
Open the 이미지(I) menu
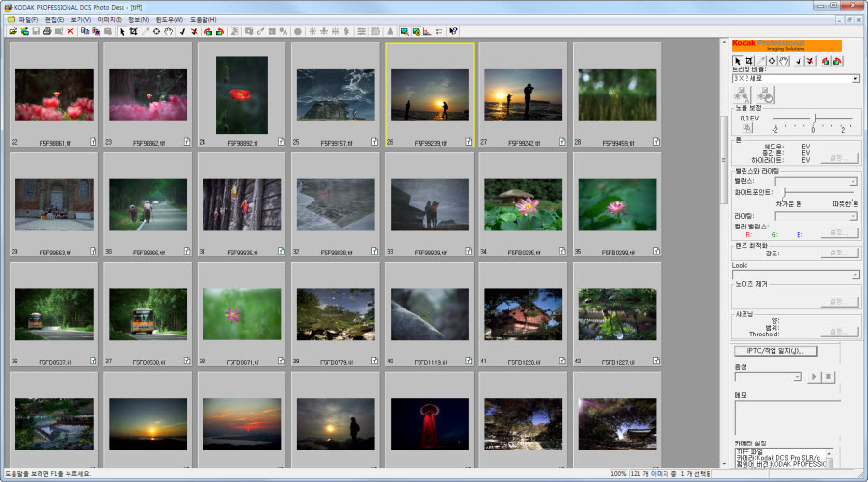(x=108, y=19)
